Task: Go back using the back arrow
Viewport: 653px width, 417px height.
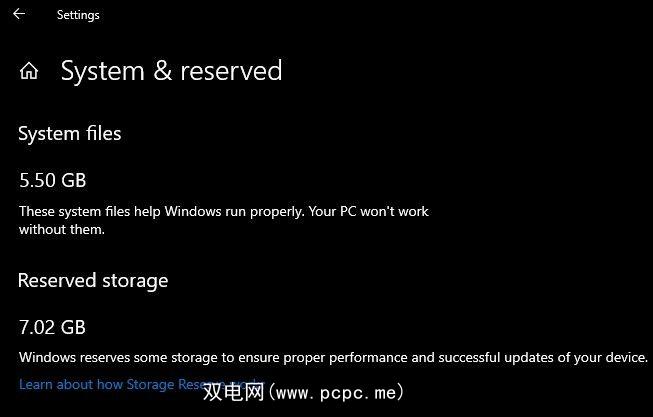Action: [x=19, y=14]
